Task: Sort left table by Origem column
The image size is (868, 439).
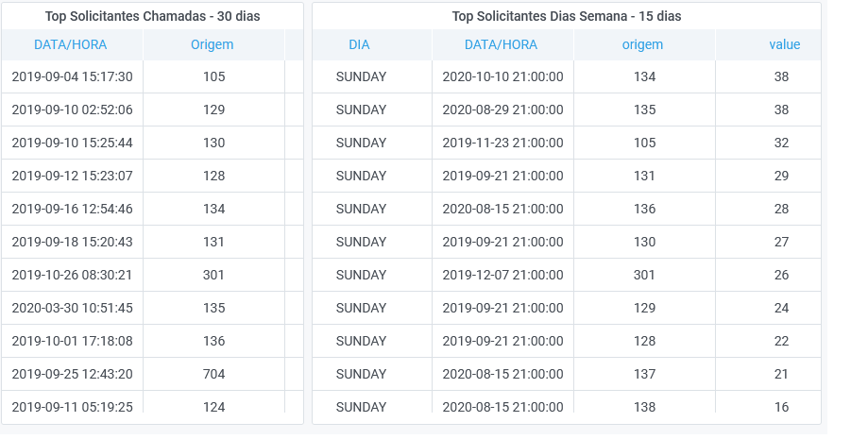Action: click(212, 44)
